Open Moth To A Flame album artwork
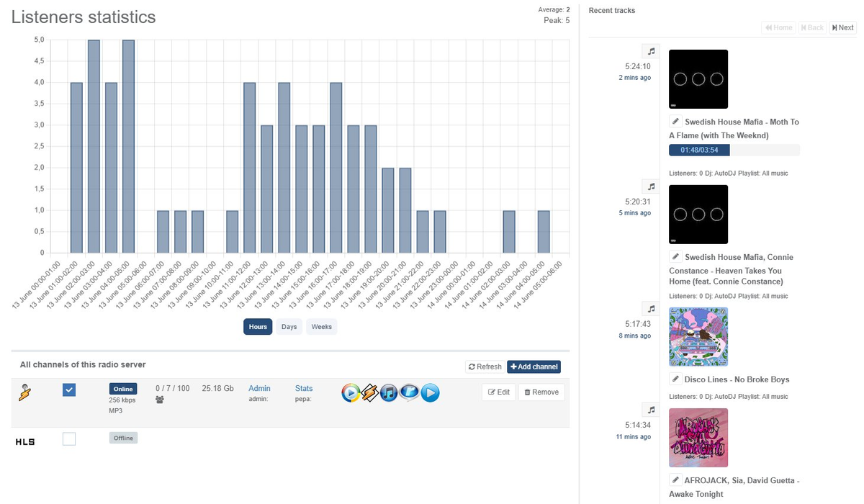The height and width of the screenshot is (504, 864). coord(698,79)
